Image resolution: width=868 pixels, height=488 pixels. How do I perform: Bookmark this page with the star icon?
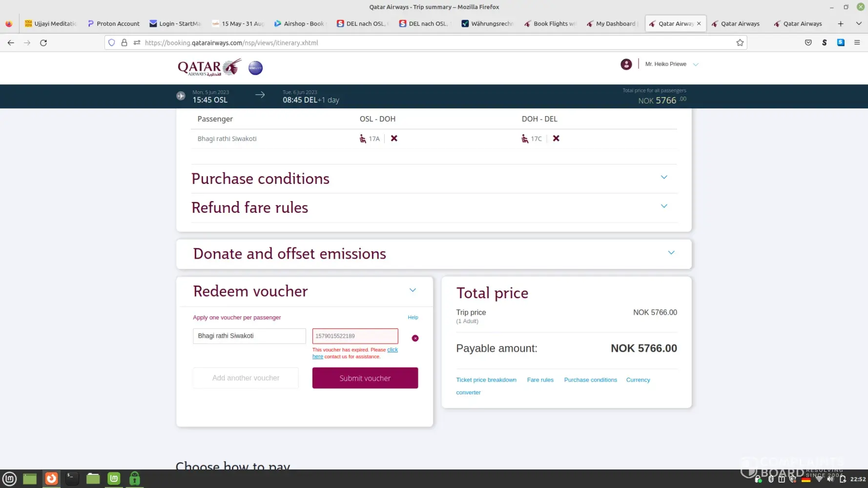[740, 43]
